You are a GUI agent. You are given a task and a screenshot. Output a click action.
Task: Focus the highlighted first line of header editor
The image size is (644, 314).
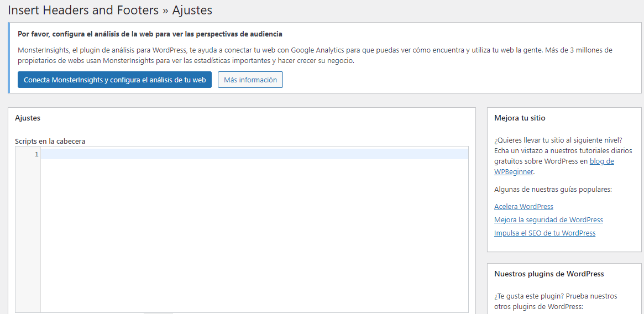point(254,154)
